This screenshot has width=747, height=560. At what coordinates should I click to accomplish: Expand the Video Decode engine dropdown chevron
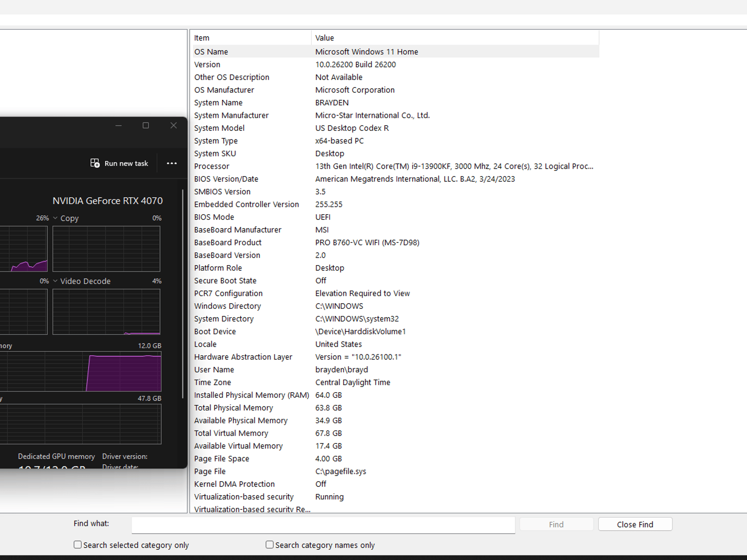pos(55,281)
